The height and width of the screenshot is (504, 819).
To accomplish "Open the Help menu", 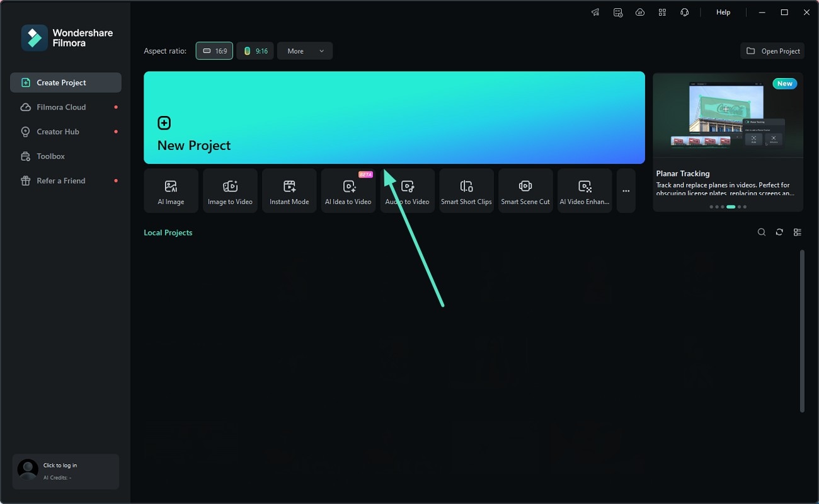I will [723, 13].
